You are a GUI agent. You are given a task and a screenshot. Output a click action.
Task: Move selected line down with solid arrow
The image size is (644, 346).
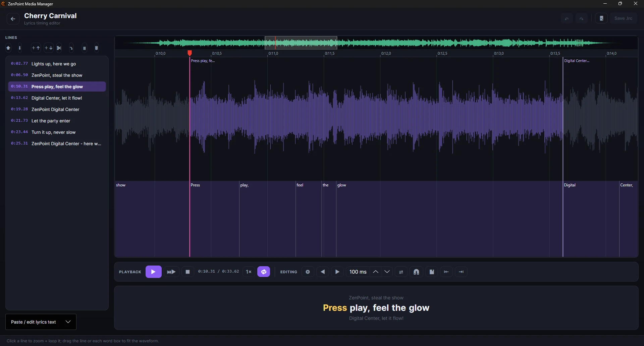pyautogui.click(x=20, y=48)
